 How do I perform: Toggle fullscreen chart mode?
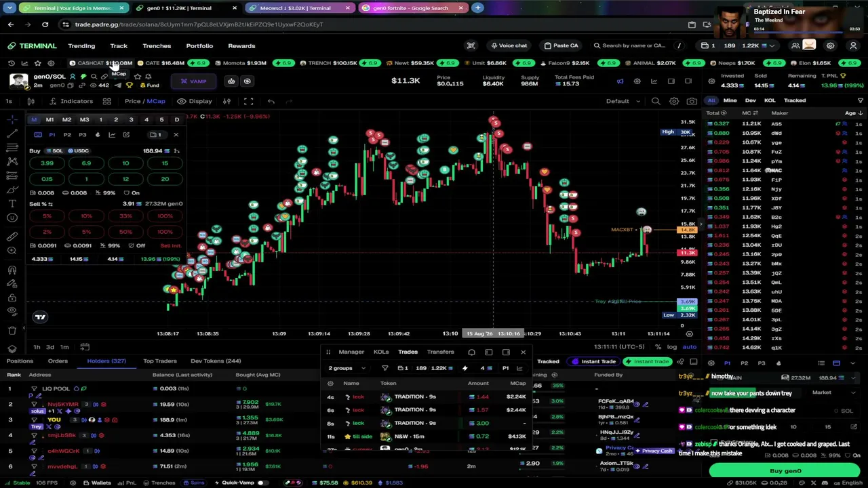(x=248, y=101)
